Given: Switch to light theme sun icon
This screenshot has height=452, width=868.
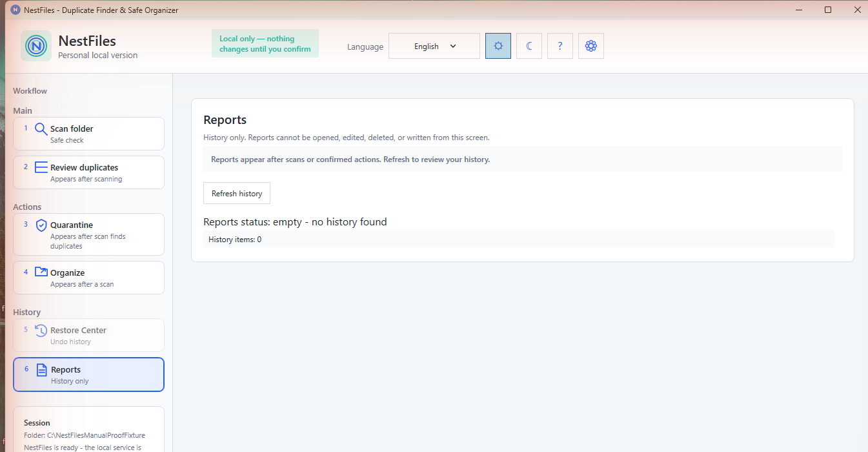Looking at the screenshot, I should 498,46.
